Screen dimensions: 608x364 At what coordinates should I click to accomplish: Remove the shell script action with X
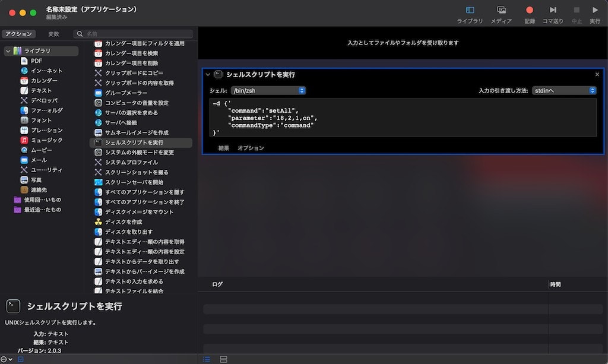[597, 75]
